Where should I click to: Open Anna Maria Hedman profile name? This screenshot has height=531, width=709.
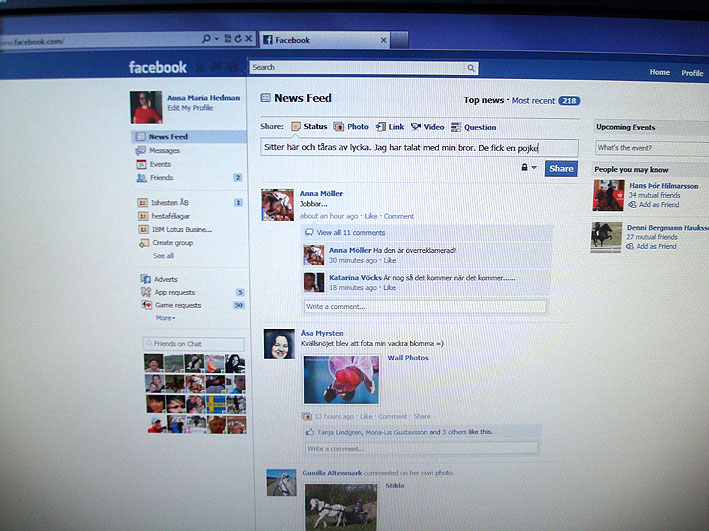tap(203, 98)
